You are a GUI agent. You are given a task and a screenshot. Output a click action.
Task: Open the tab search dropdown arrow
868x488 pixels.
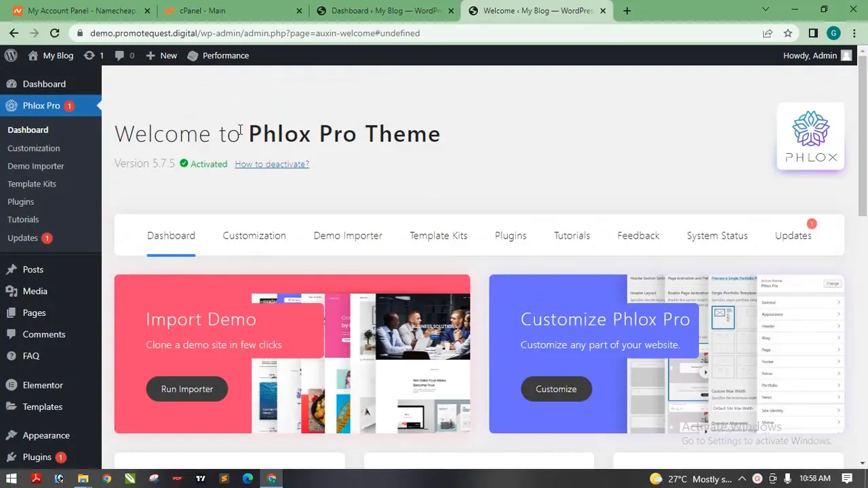click(766, 10)
